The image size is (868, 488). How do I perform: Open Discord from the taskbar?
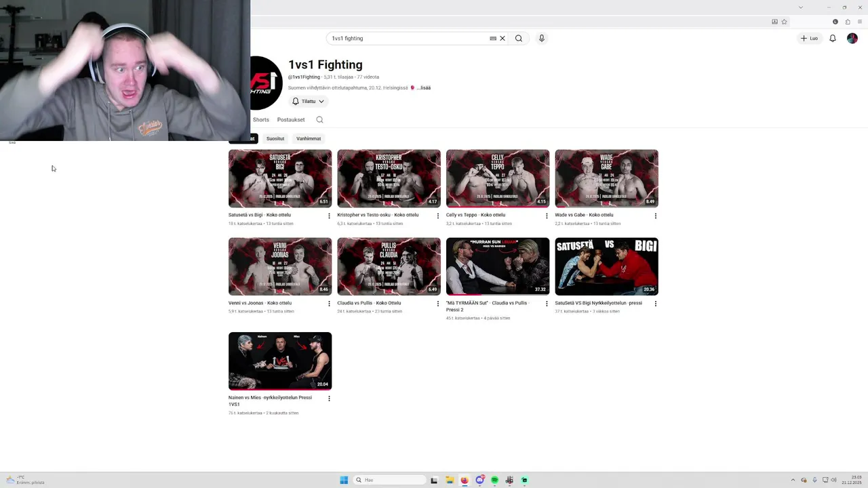pyautogui.click(x=479, y=480)
